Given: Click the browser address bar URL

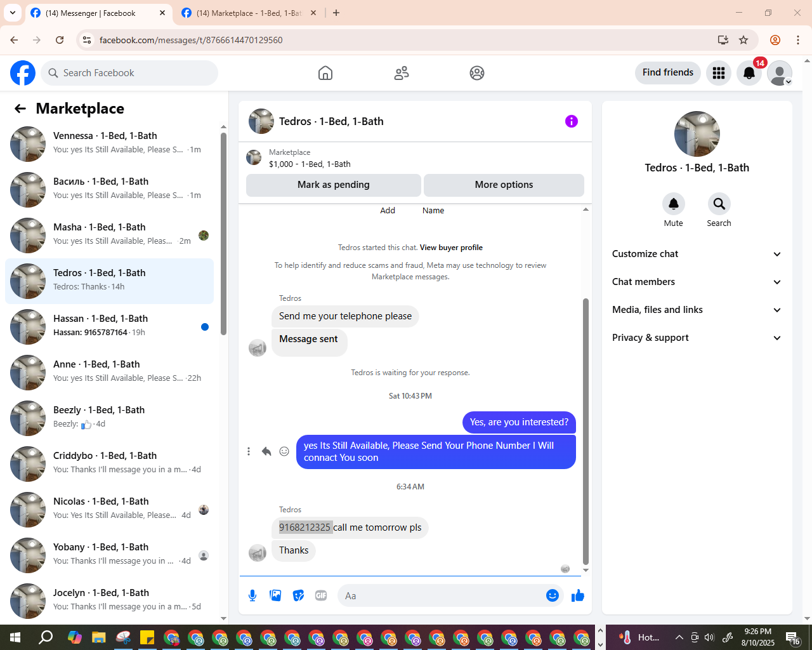Looking at the screenshot, I should [191, 40].
